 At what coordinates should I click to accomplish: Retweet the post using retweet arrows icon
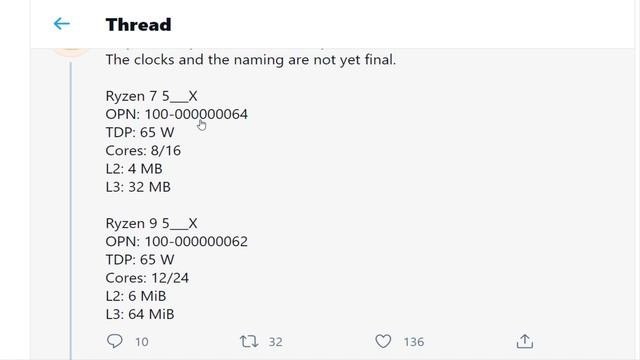pyautogui.click(x=249, y=341)
